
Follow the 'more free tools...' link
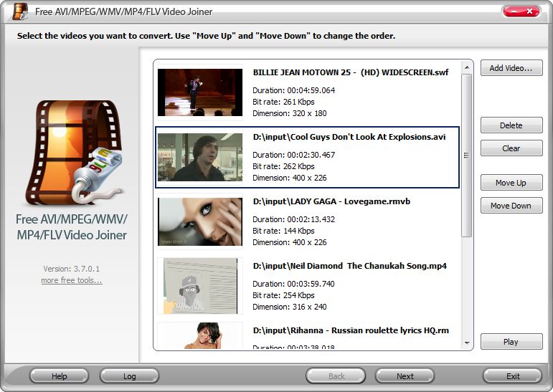click(72, 280)
